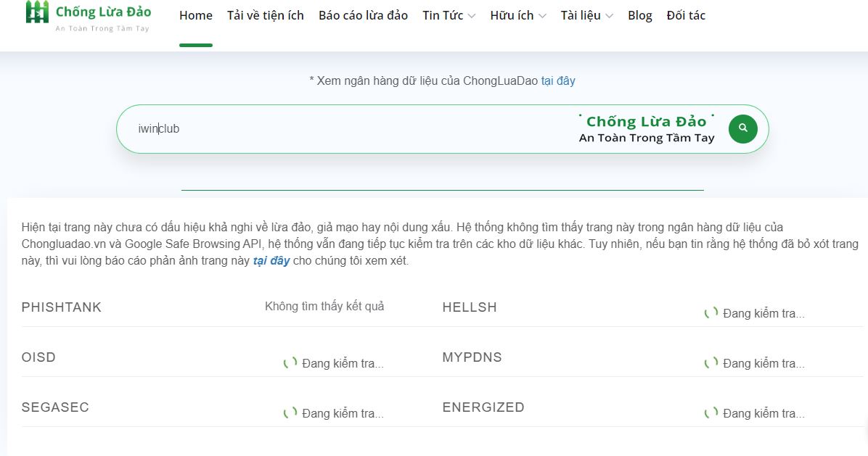Screen dimensions: 868x456
Task: Select the OISD source label
Action: click(38, 357)
